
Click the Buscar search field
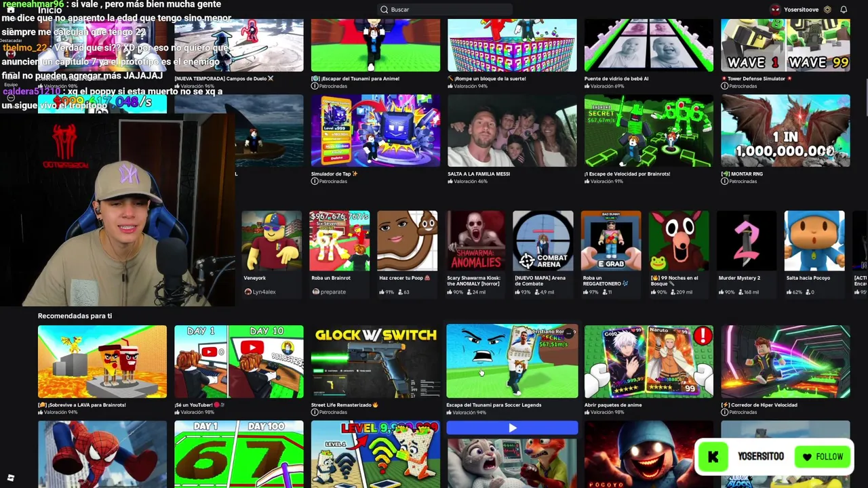click(x=444, y=9)
